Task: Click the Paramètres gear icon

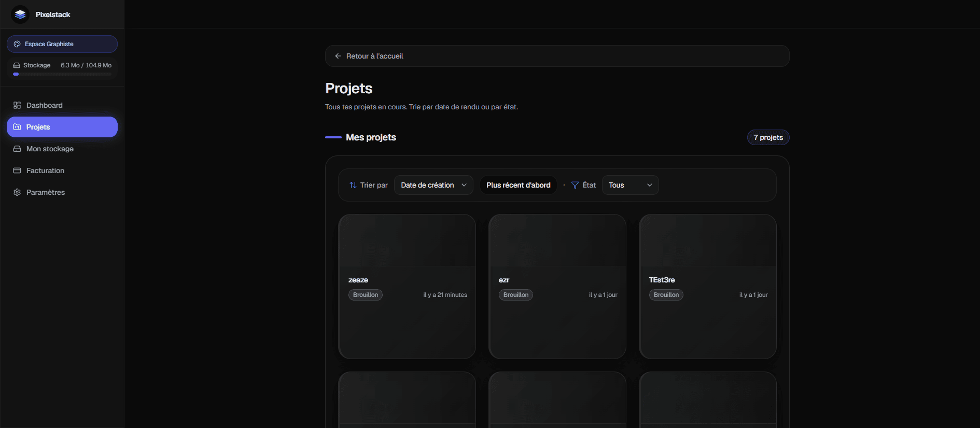Action: click(x=17, y=192)
